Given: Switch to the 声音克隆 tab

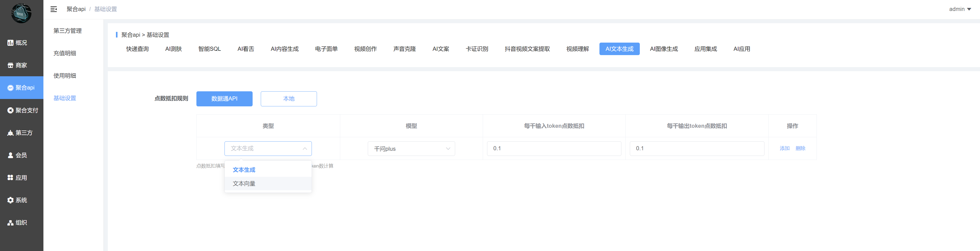Looking at the screenshot, I should [404, 49].
